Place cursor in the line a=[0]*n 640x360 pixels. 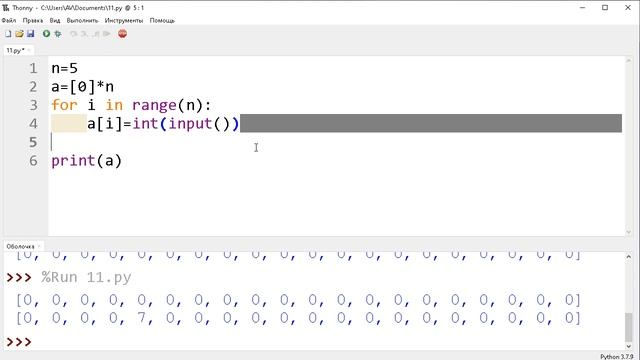(x=82, y=87)
